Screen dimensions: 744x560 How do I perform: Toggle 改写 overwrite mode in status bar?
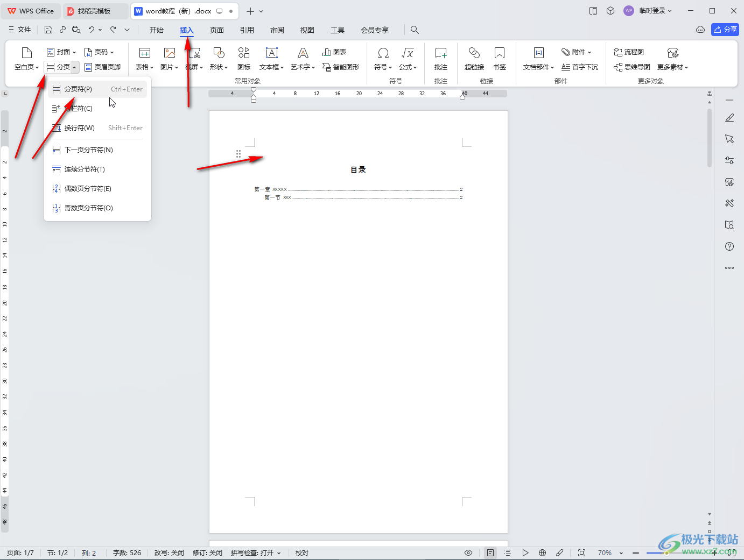(169, 553)
